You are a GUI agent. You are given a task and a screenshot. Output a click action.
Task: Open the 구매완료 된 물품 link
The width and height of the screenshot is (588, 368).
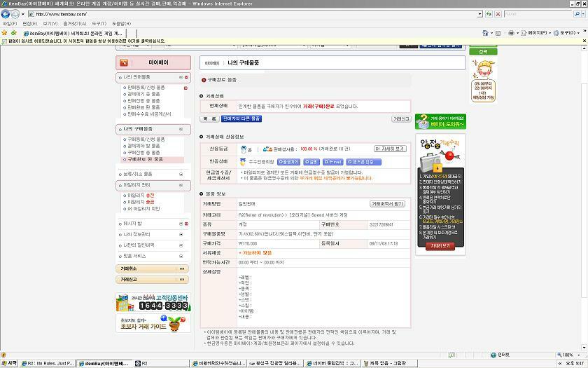tap(145, 160)
